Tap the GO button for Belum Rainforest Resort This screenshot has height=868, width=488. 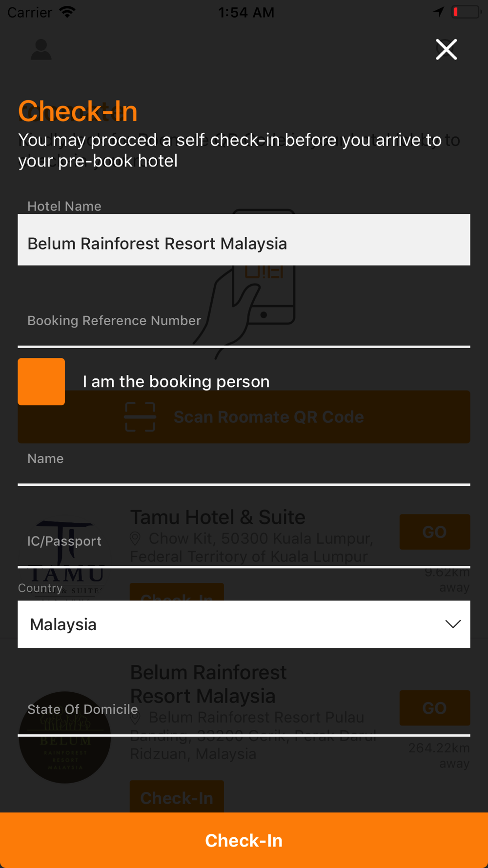pos(435,708)
